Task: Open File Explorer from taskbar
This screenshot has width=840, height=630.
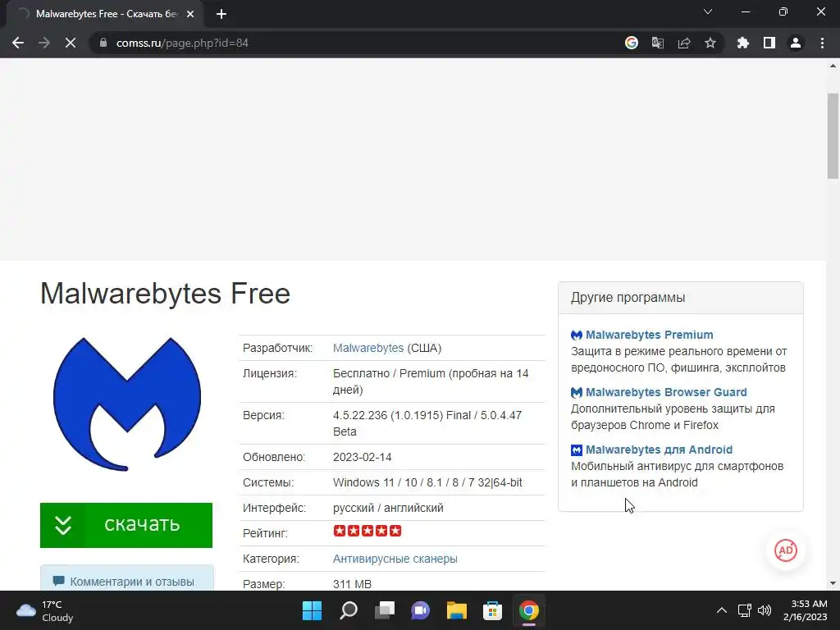Action: click(x=456, y=610)
